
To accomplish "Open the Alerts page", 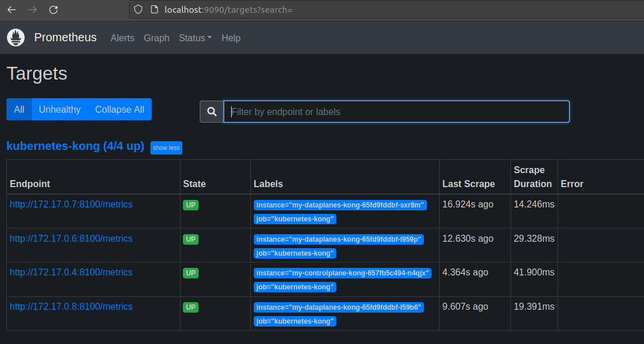I will 122,38.
